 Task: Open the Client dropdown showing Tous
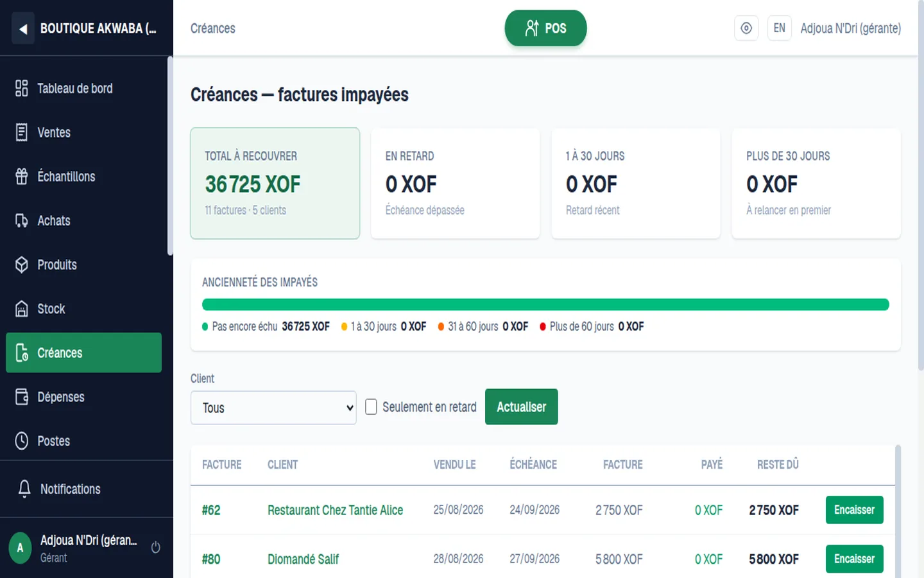click(x=273, y=408)
